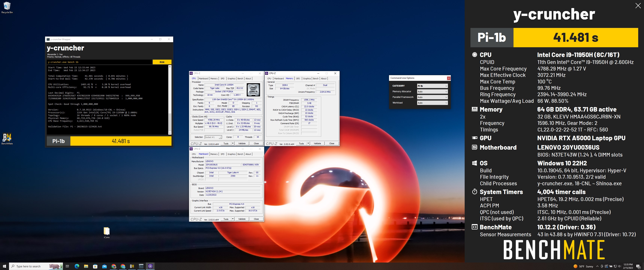The width and height of the screenshot is (644, 270).
Task: Open the BenchMate desktop shortcut
Action: click(x=7, y=139)
